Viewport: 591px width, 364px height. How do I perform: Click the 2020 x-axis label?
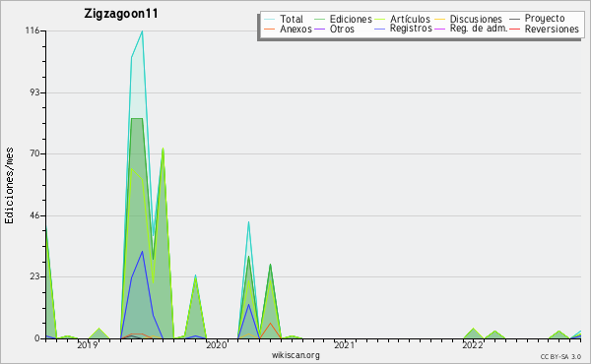coord(217,345)
